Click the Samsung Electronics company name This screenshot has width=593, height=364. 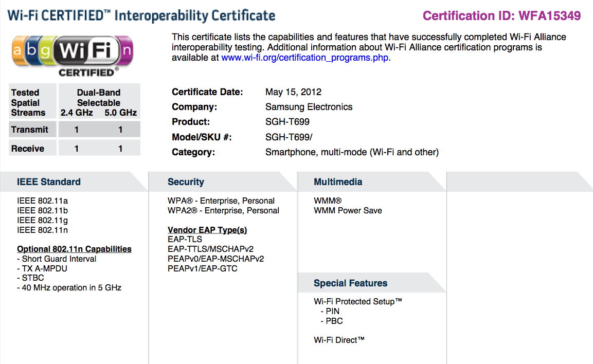(x=309, y=107)
